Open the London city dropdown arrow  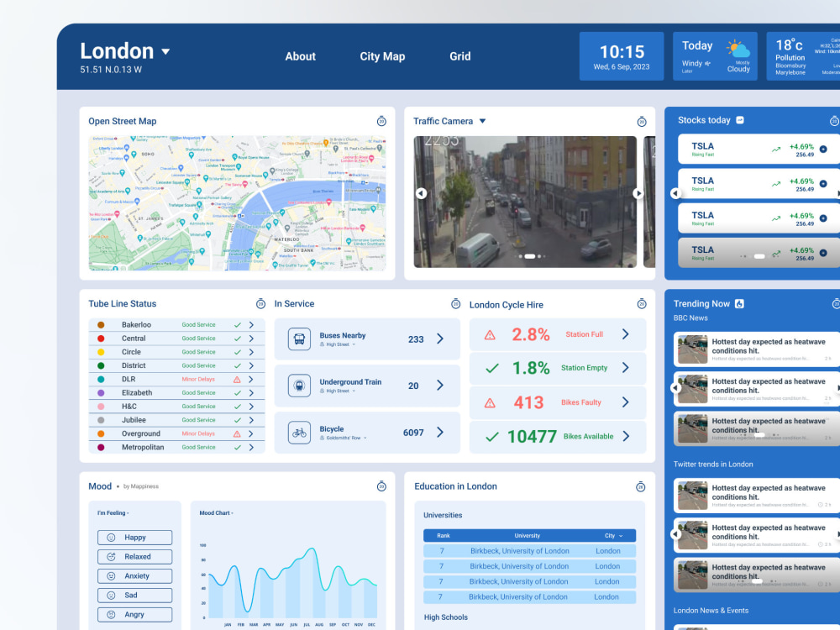tap(165, 51)
